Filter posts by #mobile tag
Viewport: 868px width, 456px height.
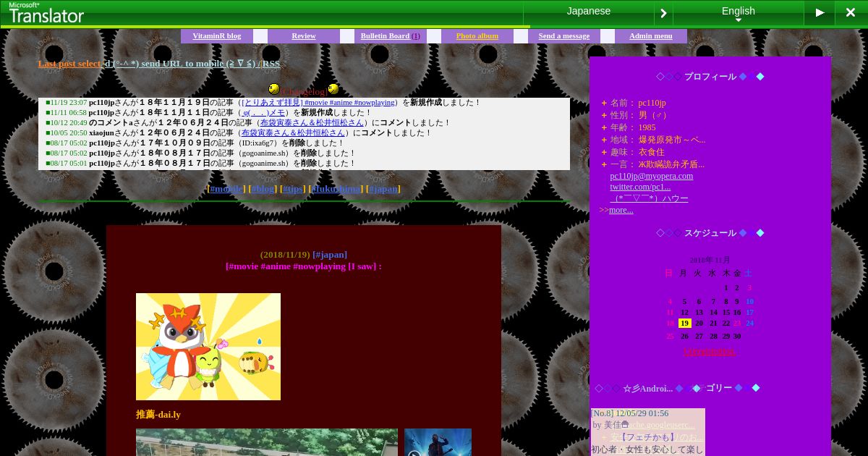pos(227,189)
